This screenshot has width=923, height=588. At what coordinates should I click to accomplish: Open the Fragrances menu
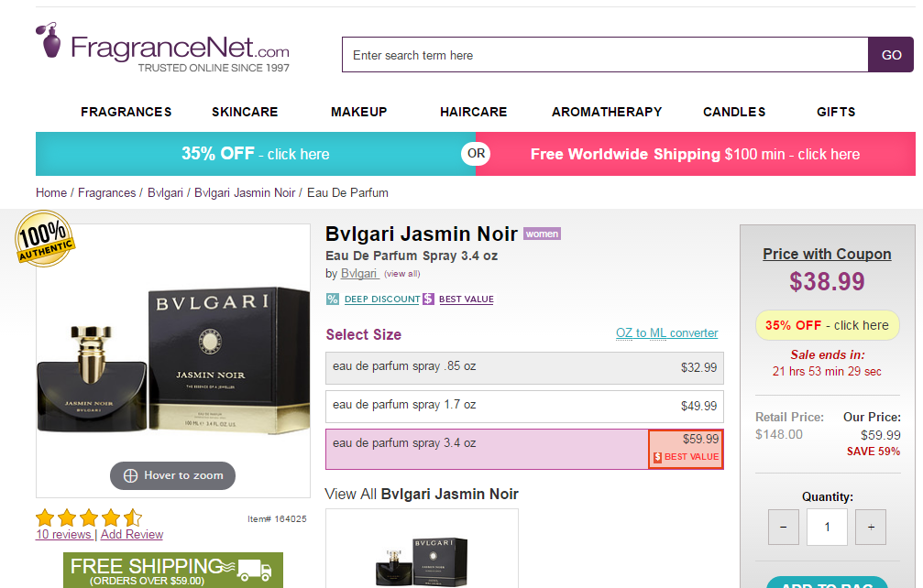[126, 112]
